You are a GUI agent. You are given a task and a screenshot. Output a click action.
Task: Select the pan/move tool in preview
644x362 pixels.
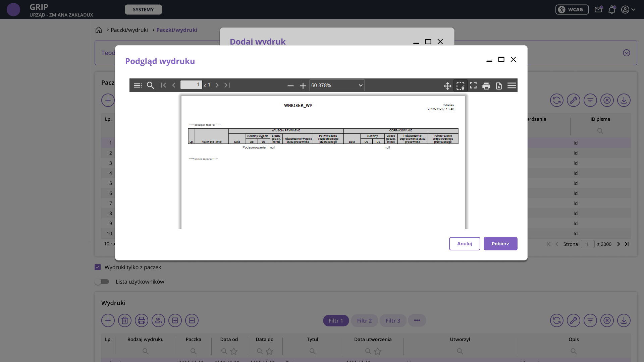(447, 86)
